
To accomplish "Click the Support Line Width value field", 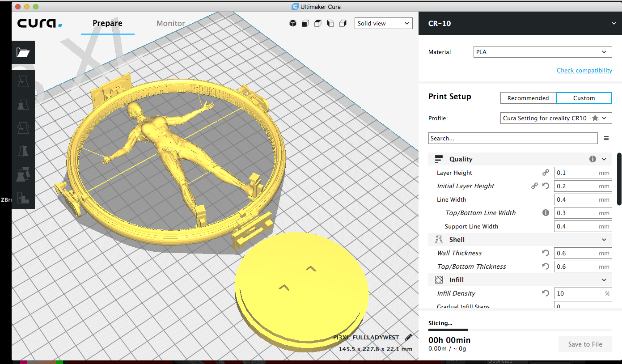I will click(583, 226).
